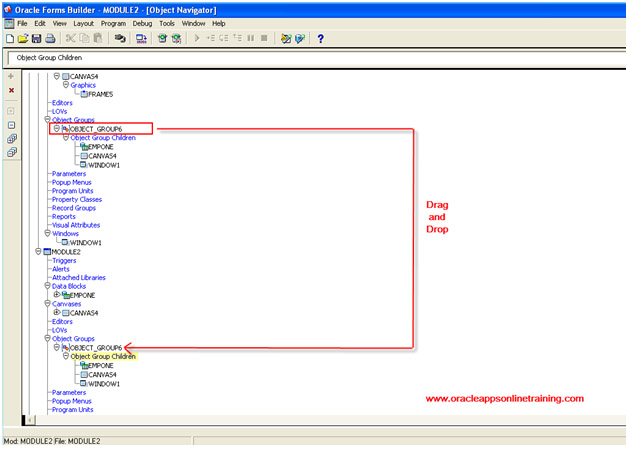
Task: Open the Tools menu
Action: pos(167,24)
